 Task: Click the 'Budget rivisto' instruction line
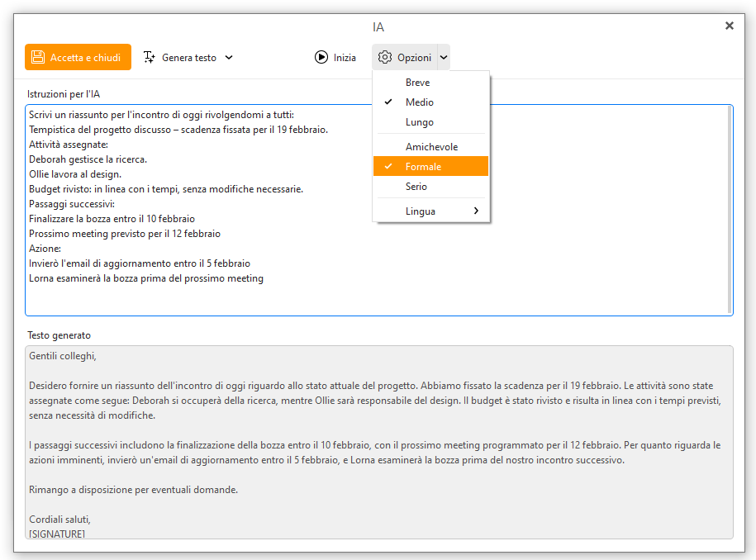coord(166,189)
